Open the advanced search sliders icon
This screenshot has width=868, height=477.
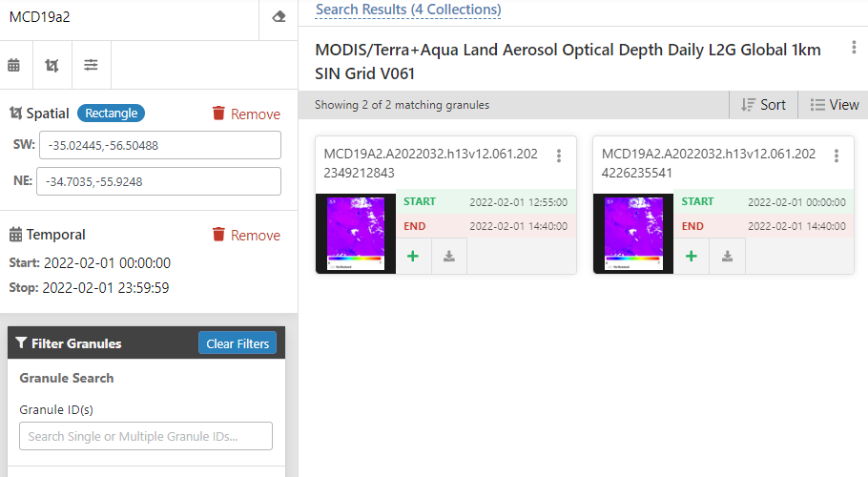91,65
